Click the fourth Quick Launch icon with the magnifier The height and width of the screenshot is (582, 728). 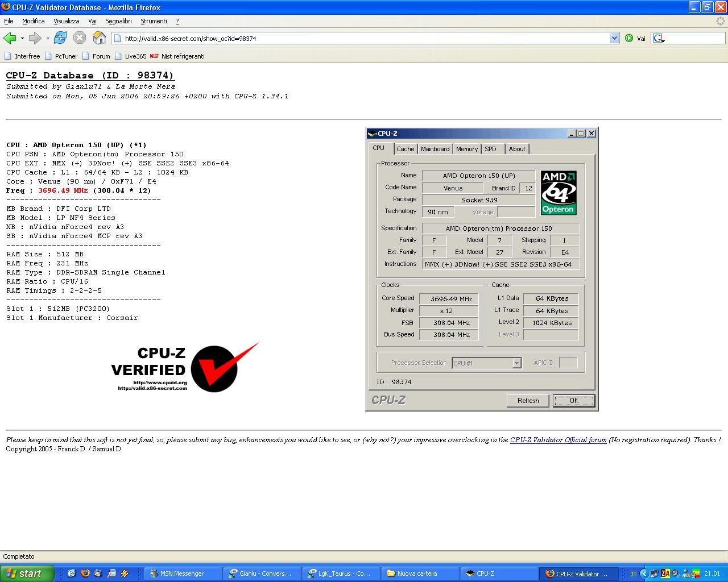coord(111,573)
